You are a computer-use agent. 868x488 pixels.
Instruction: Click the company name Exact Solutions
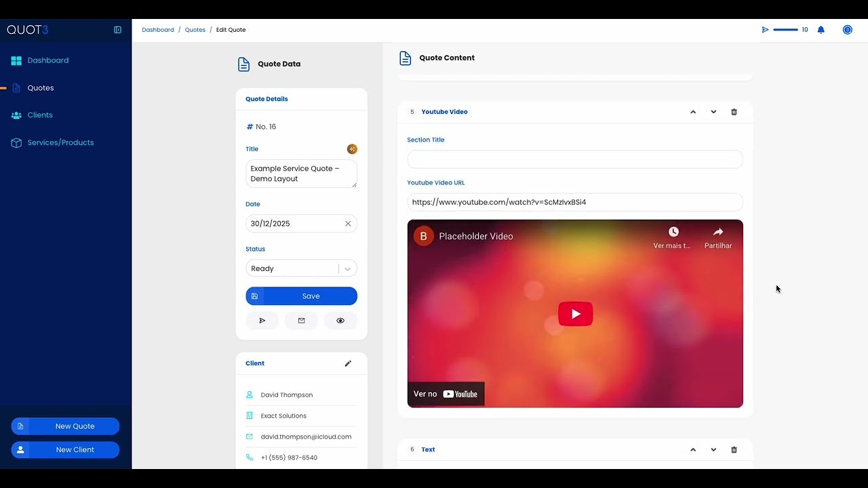pos(283,416)
